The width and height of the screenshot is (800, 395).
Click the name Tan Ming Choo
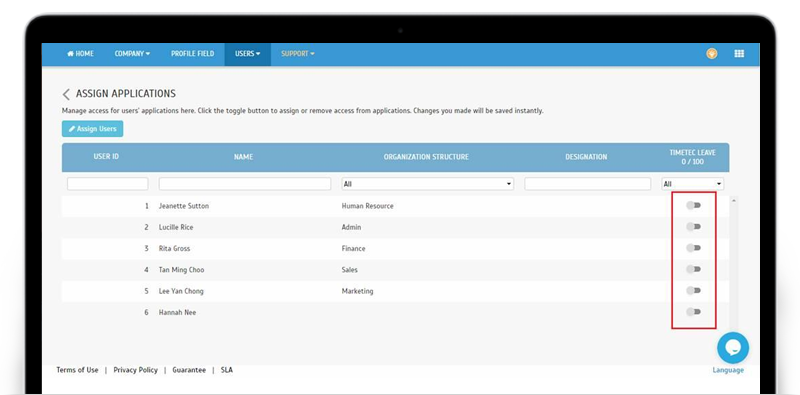tap(181, 270)
